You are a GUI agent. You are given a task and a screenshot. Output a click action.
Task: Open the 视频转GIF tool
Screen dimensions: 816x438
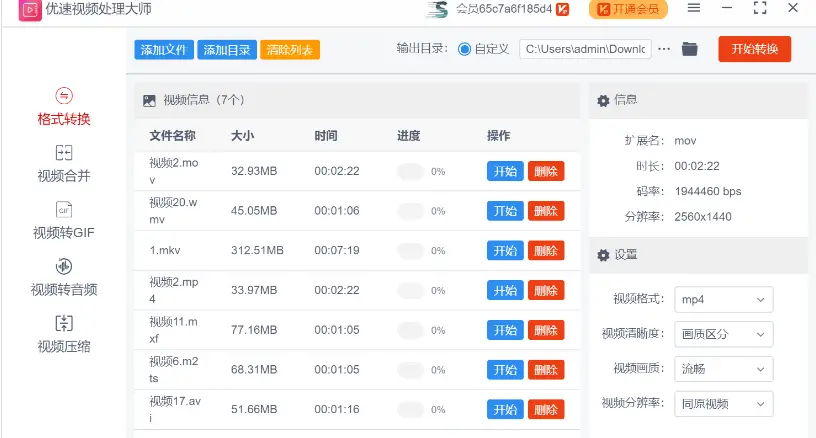[64, 221]
